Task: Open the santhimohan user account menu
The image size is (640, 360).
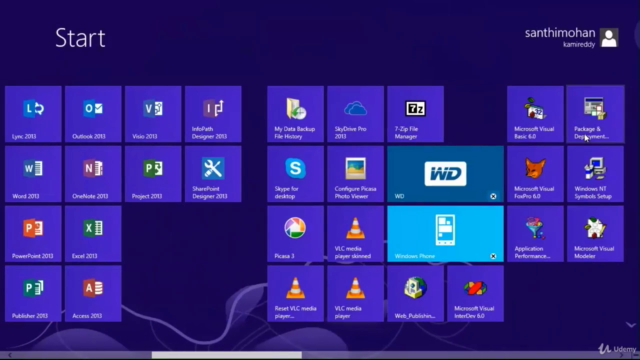Action: coord(571,38)
